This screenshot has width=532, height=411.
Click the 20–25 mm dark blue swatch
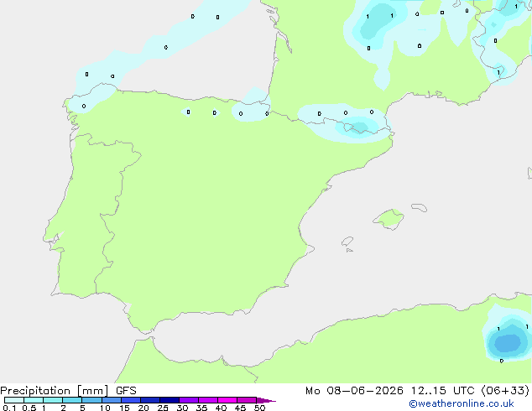coord(150,400)
